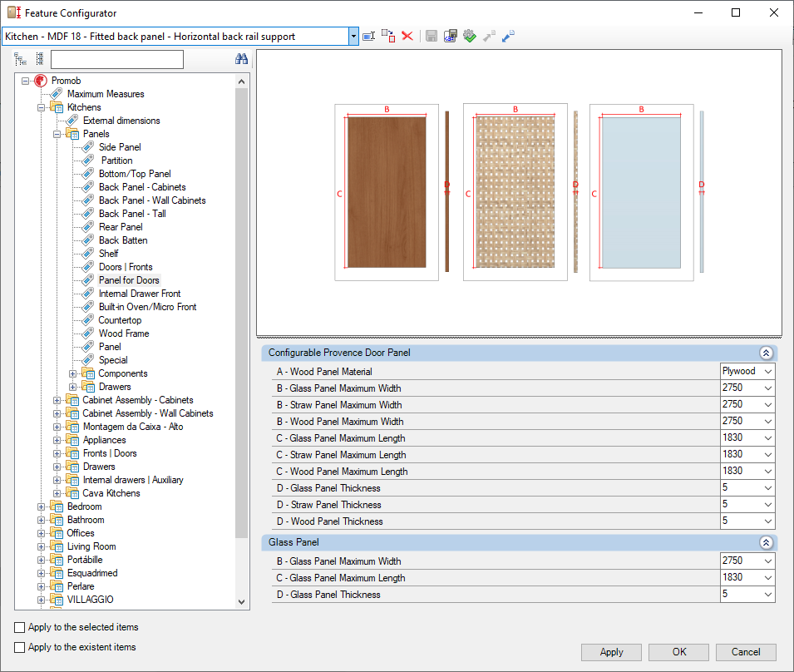Click the floppy disk save icon
The height and width of the screenshot is (672, 794).
click(432, 36)
